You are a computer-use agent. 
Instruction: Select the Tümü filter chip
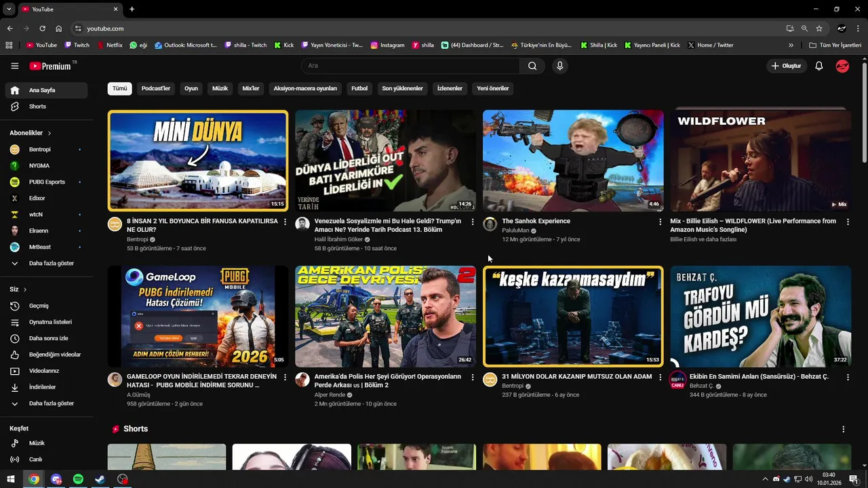(x=119, y=89)
